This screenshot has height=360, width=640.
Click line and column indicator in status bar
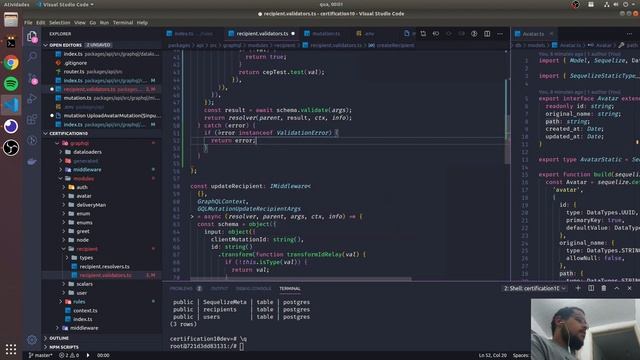[x=493, y=356]
